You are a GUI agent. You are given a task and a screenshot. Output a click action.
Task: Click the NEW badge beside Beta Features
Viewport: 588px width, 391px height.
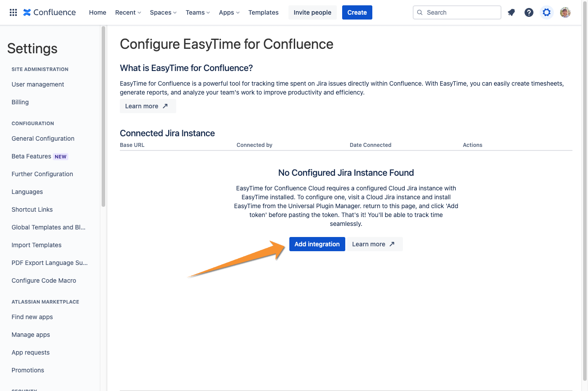pyautogui.click(x=61, y=157)
